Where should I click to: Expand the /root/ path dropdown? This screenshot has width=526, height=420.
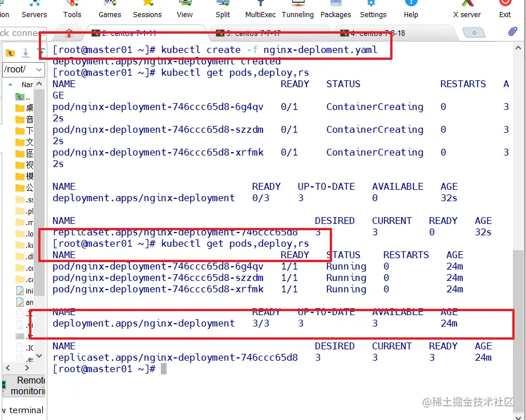[39, 70]
